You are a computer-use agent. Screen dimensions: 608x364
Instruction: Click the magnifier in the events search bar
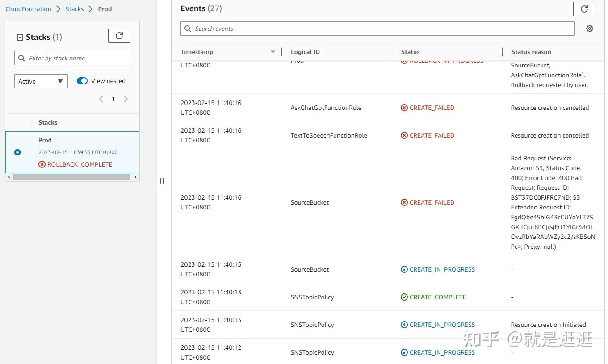tap(188, 28)
